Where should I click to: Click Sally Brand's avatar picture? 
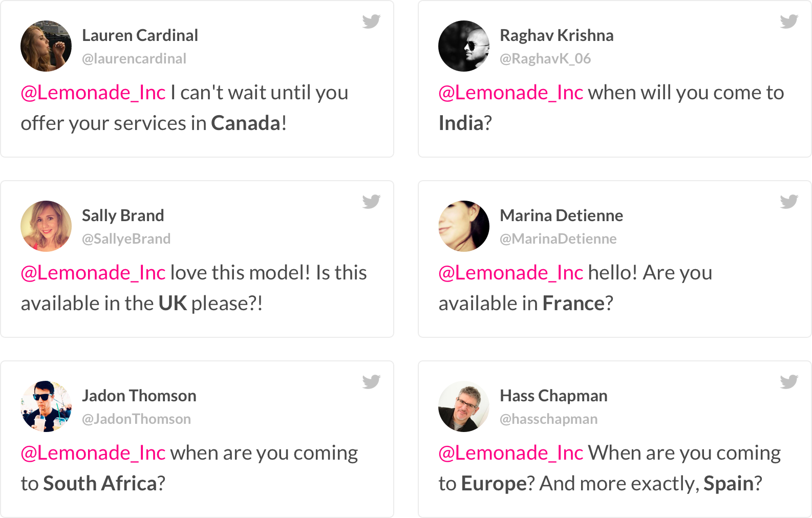46,226
